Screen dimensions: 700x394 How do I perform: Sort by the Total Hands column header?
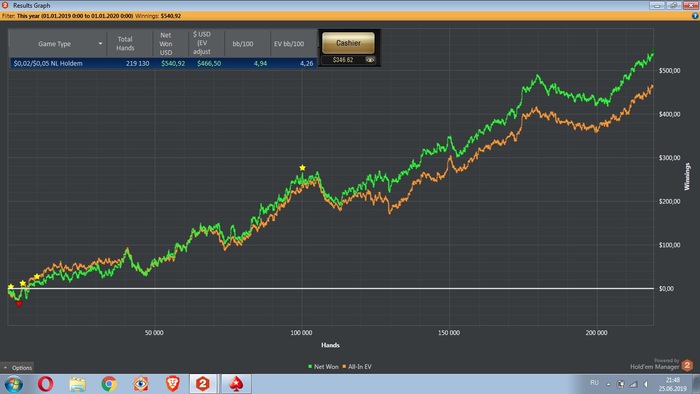pyautogui.click(x=125, y=44)
